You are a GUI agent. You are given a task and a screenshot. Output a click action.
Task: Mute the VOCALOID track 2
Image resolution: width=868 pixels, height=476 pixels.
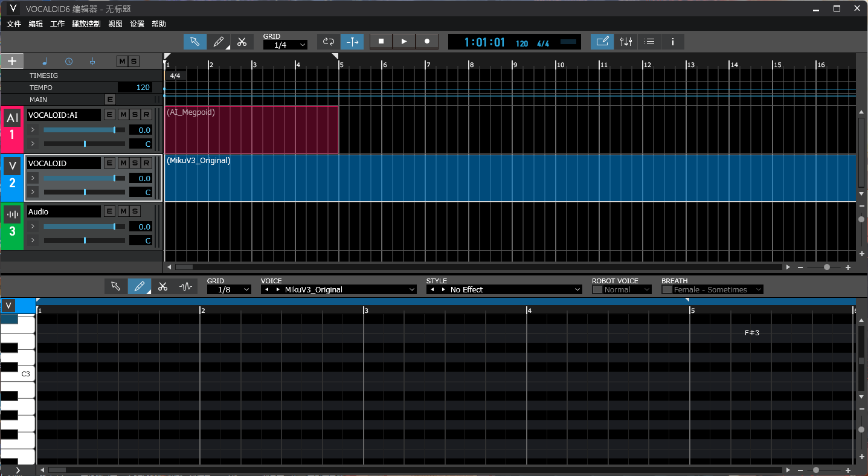click(123, 163)
